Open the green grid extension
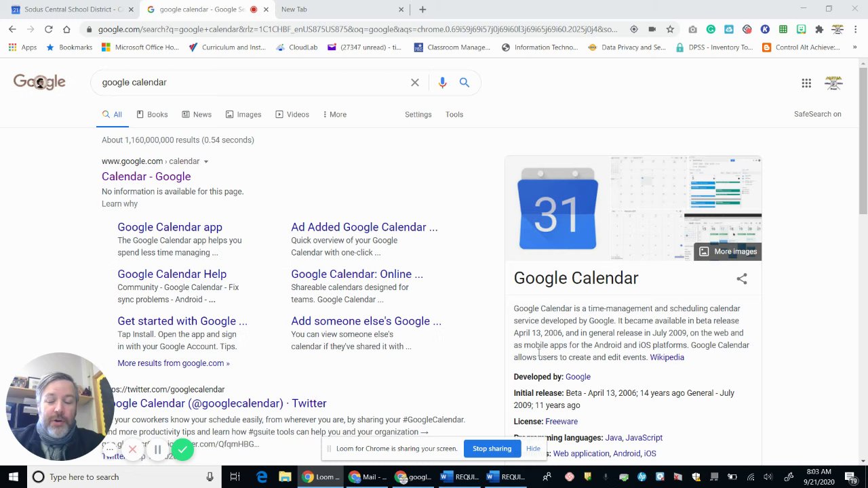 [783, 29]
